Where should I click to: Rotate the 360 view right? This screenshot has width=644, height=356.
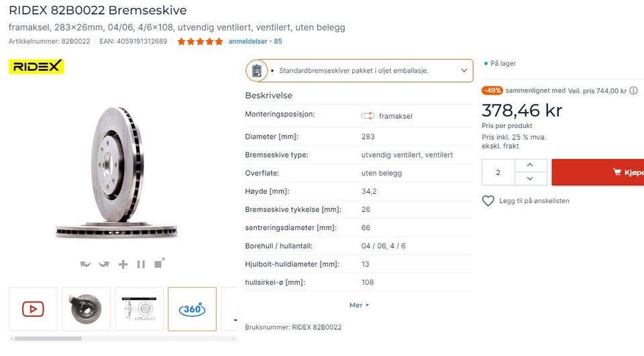[104, 264]
